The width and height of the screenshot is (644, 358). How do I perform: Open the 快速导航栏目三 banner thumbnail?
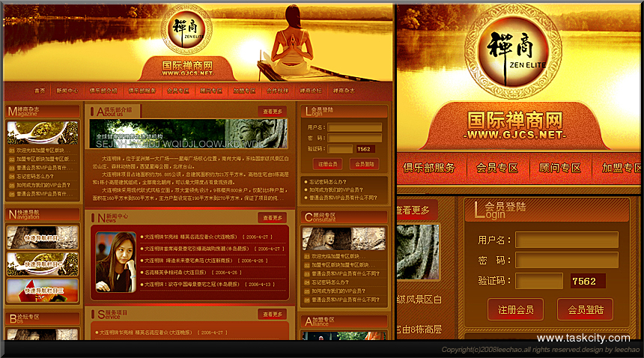[x=43, y=290]
